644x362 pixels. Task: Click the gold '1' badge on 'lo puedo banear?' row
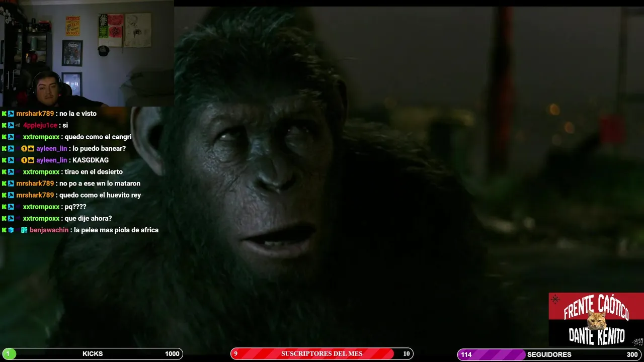(24, 149)
